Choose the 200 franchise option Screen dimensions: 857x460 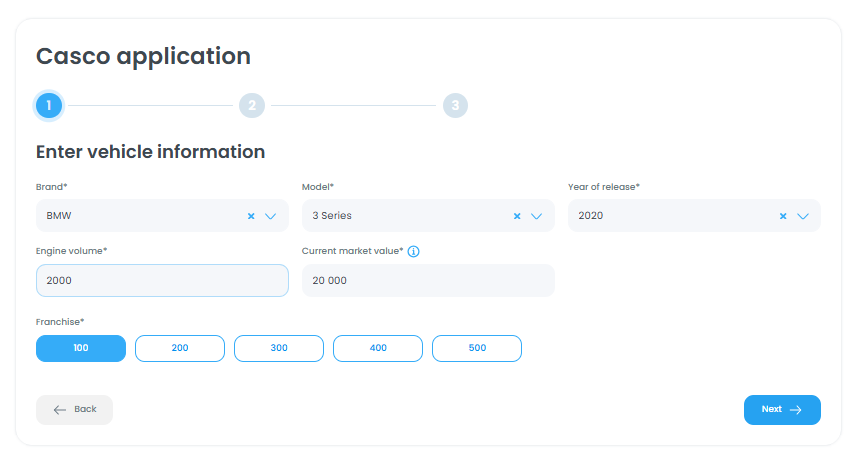(x=180, y=348)
